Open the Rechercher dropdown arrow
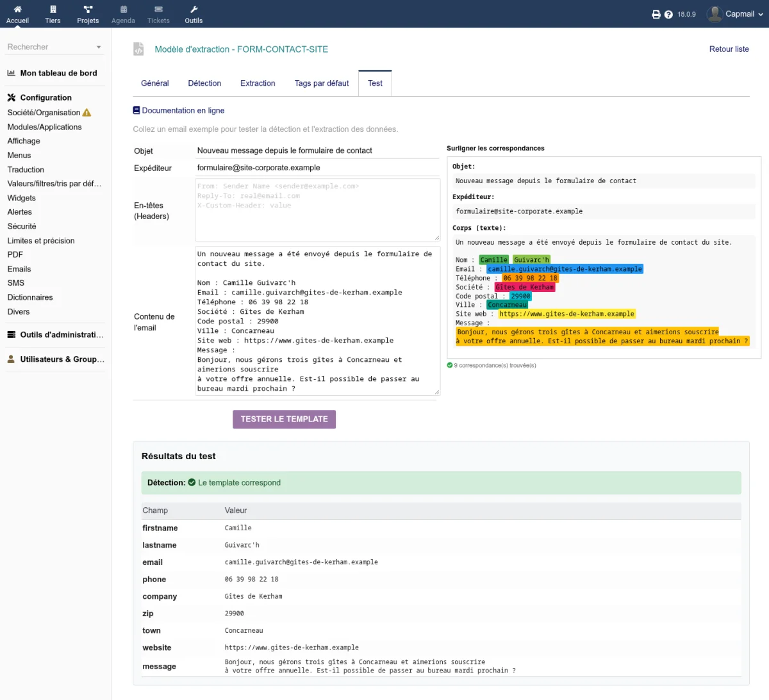Image resolution: width=769 pixels, height=700 pixels. (99, 47)
